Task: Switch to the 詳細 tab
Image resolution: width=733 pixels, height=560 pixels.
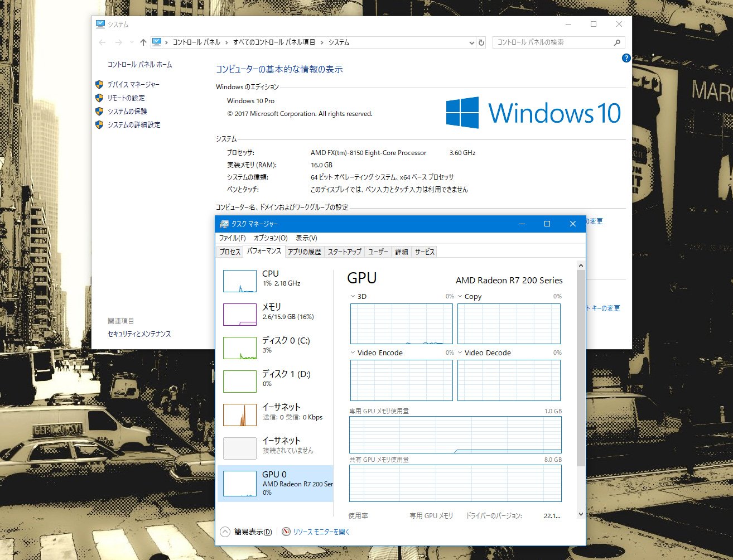Action: (x=402, y=252)
